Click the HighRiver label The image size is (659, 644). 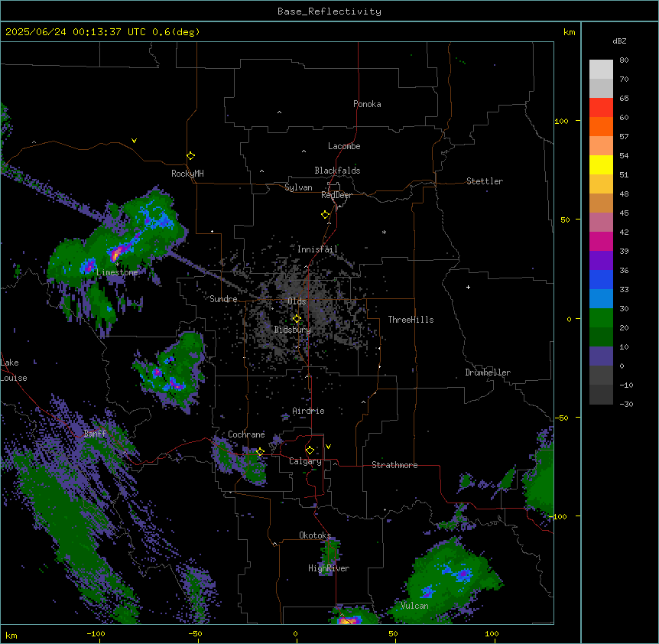(329, 568)
